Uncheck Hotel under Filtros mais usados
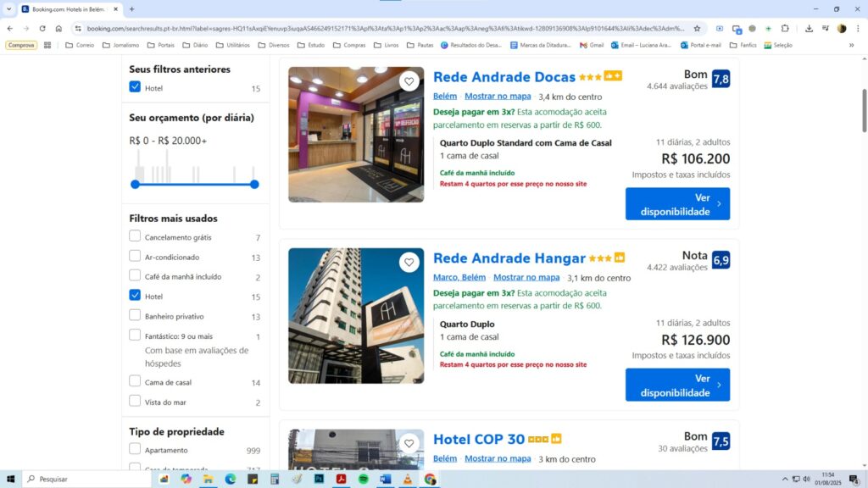The image size is (868, 488). (x=135, y=296)
